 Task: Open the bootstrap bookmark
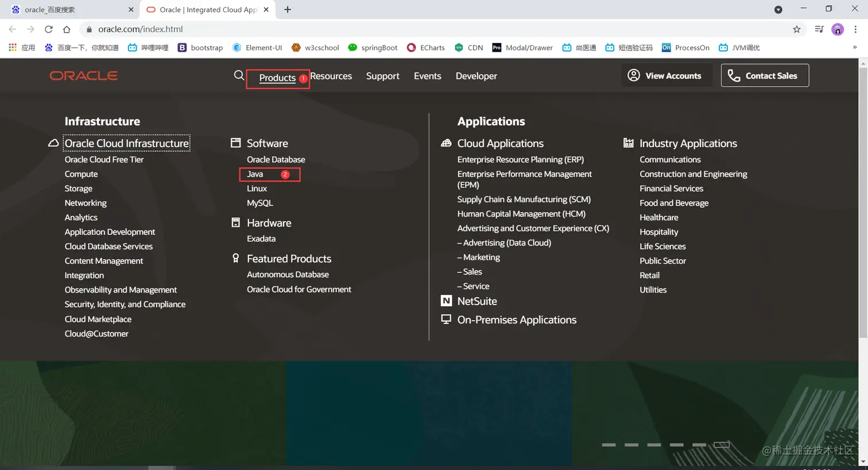point(200,48)
